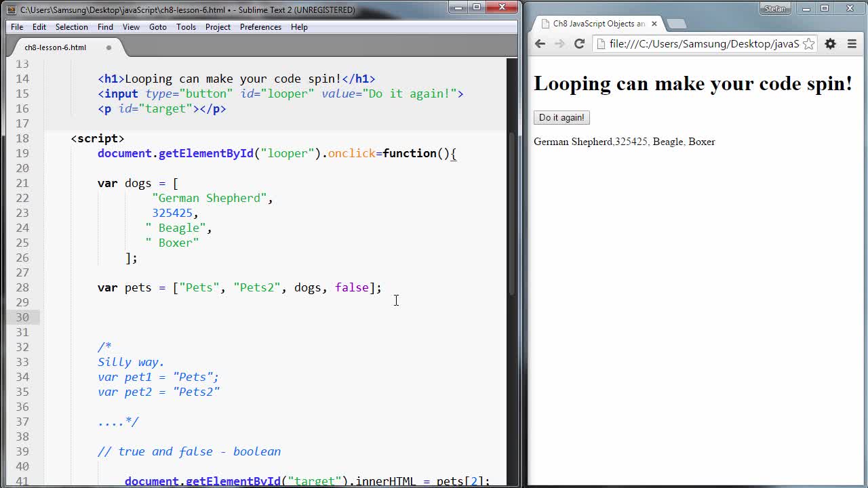Click the 'var pets' declaration line

(x=239, y=287)
